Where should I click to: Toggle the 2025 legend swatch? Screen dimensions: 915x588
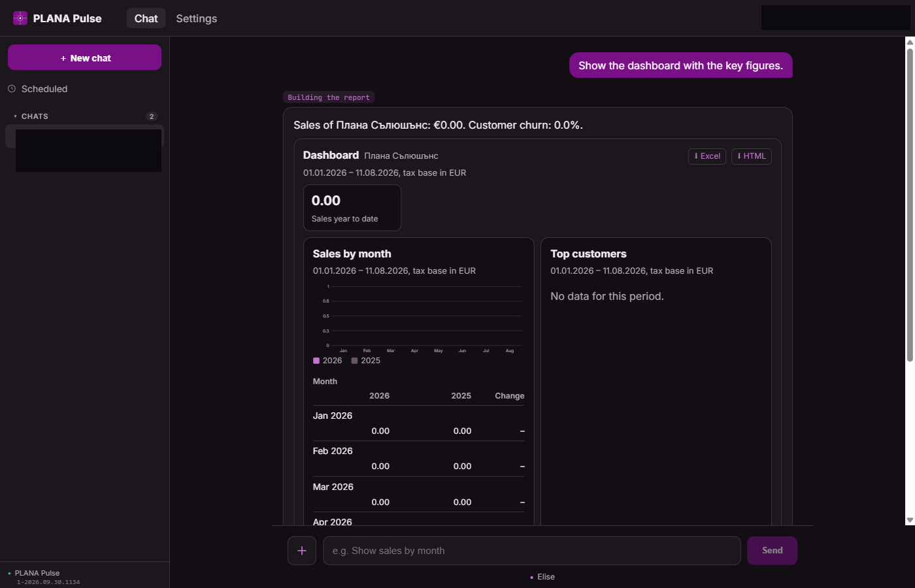(354, 361)
